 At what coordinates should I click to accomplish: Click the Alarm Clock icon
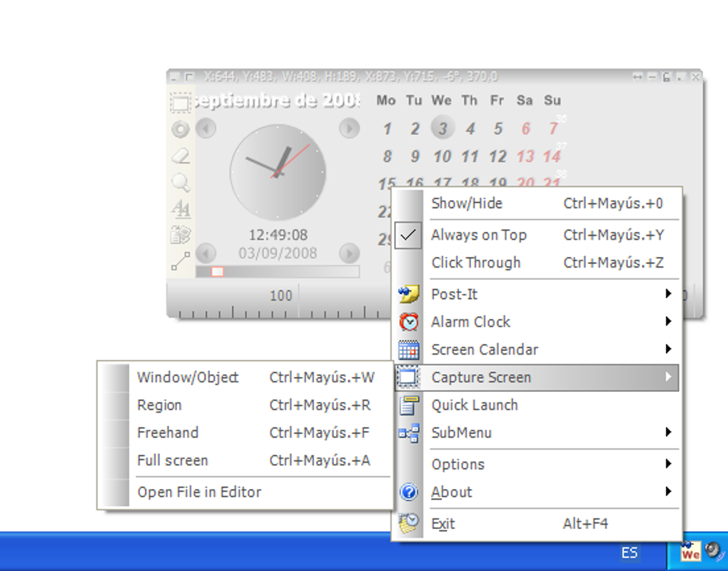click(409, 321)
